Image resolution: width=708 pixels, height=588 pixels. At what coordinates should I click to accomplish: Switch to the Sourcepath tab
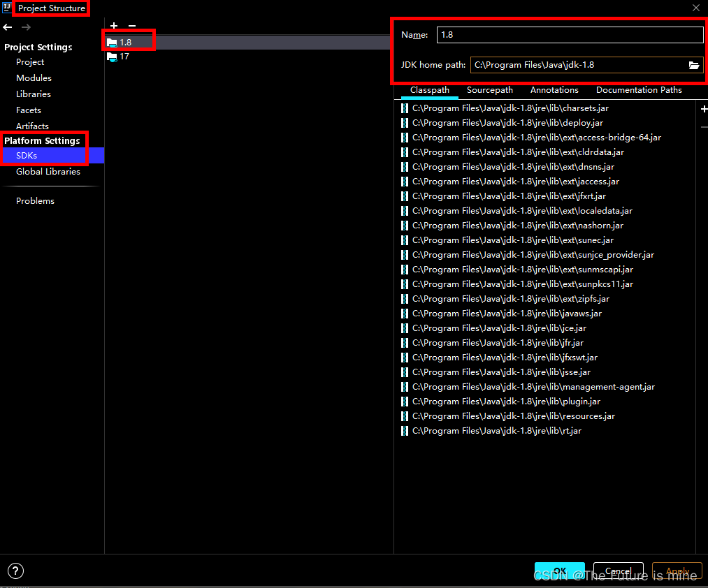(x=489, y=90)
